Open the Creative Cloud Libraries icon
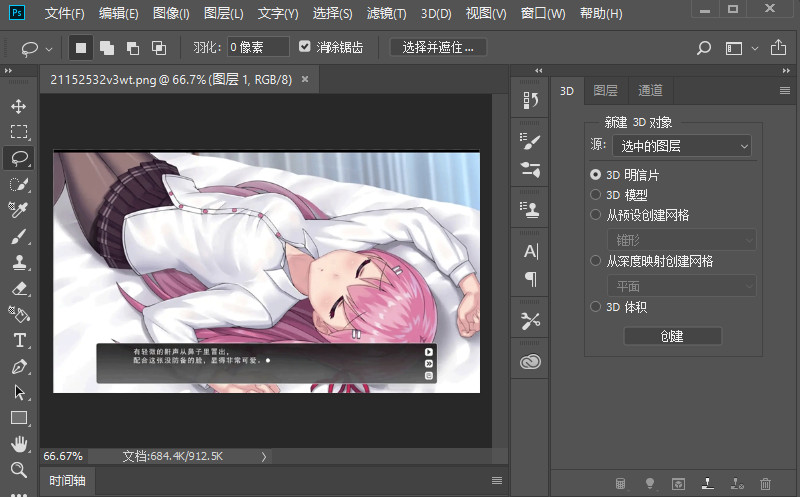The image size is (800, 497). click(x=530, y=361)
